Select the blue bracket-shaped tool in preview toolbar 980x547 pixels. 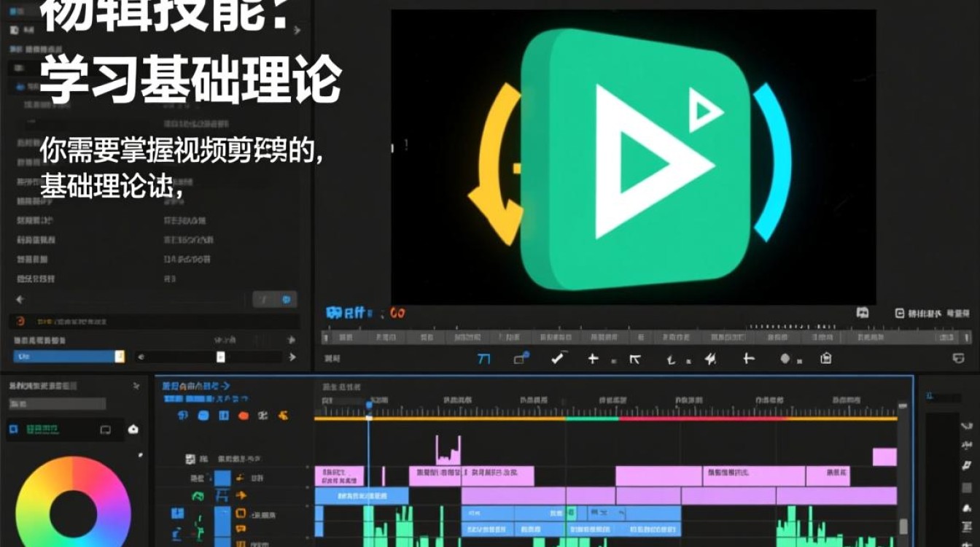click(483, 358)
